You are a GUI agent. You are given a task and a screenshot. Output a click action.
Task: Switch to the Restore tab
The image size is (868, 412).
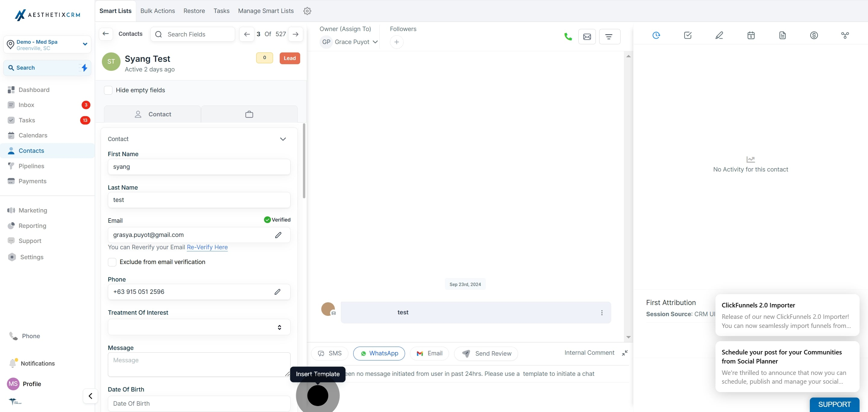pos(194,11)
